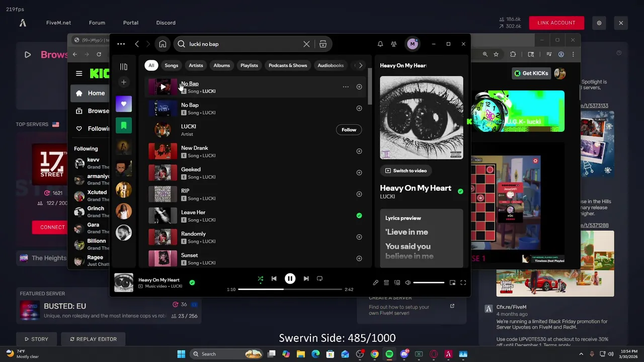Open Spotify from Windows taskbar
Viewport: 644px width, 362px height.
[x=389, y=354]
